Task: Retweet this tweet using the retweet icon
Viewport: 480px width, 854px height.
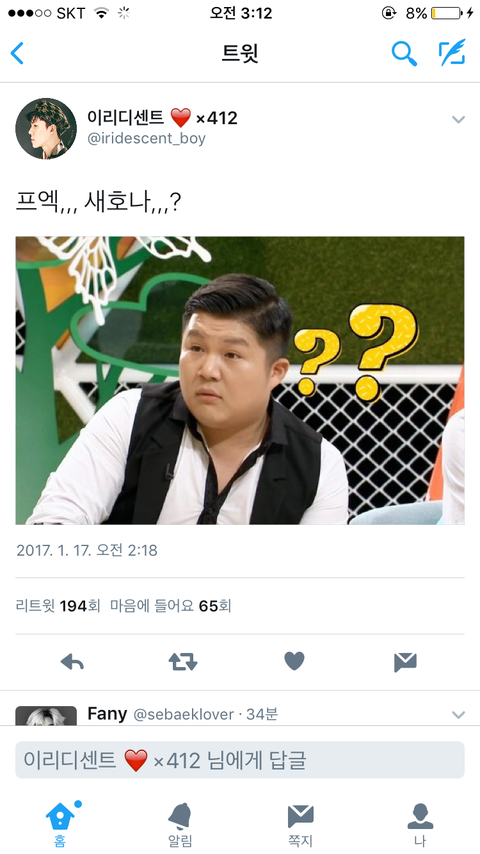Action: (x=183, y=662)
